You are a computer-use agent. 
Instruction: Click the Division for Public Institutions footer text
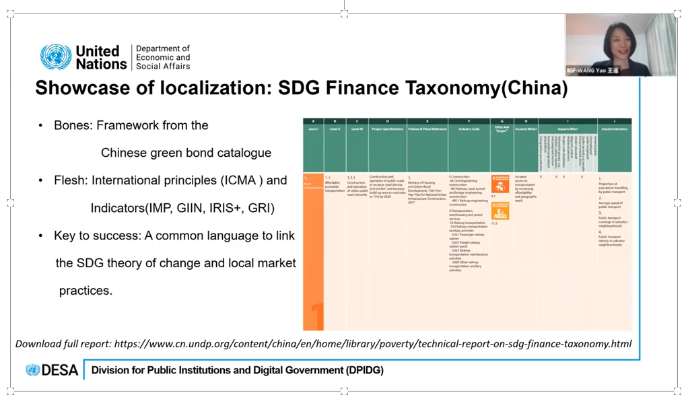pyautogui.click(x=237, y=370)
